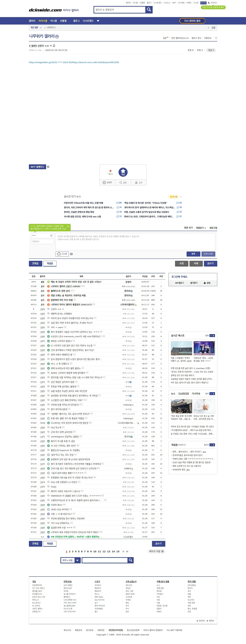Image resolution: width=246 pixels, height=644 pixels.
Task: Click the 공유 share icon button
Action: tap(123, 182)
